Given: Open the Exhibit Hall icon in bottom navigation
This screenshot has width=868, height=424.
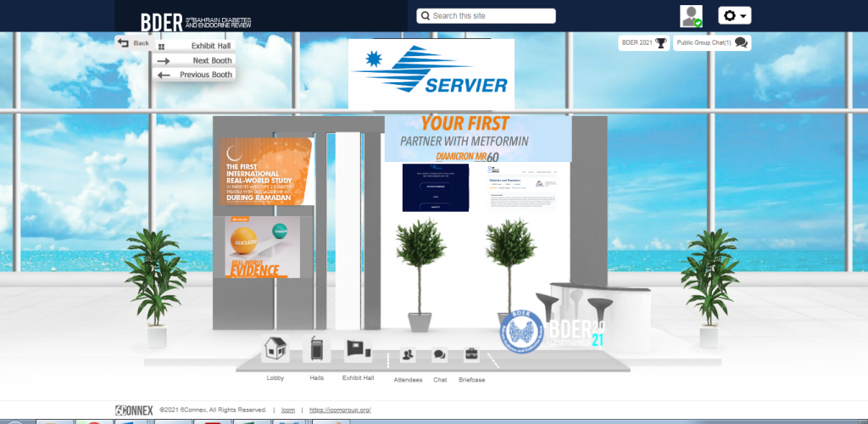Looking at the screenshot, I should pyautogui.click(x=357, y=350).
